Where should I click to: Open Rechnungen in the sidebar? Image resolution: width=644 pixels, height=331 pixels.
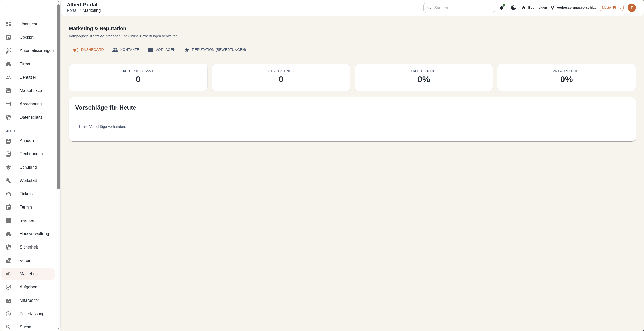pyautogui.click(x=28, y=154)
